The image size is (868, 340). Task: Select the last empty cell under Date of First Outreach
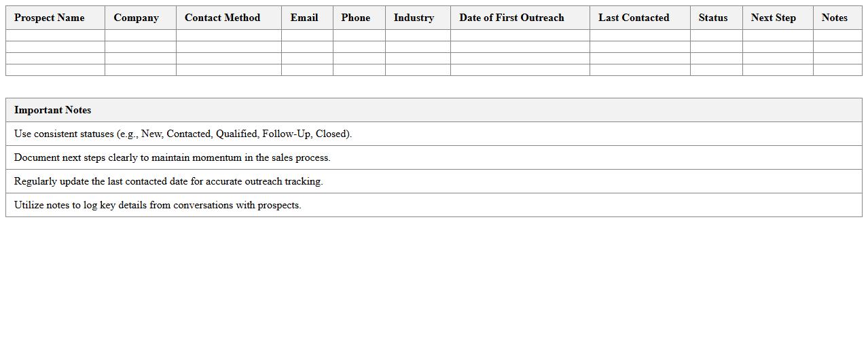tap(520, 70)
